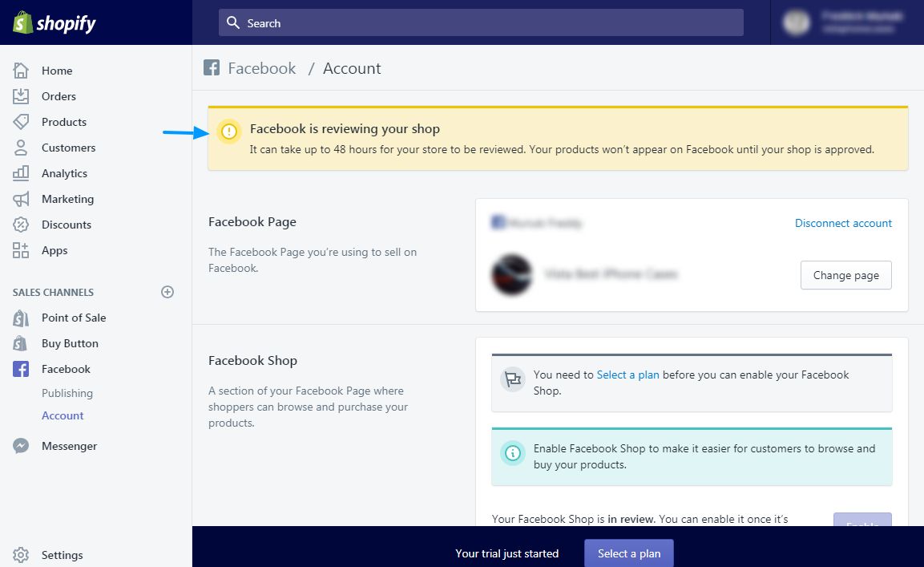924x567 pixels.
Task: Click 'Facebook is reviewing your shop' heading
Action: click(x=345, y=128)
